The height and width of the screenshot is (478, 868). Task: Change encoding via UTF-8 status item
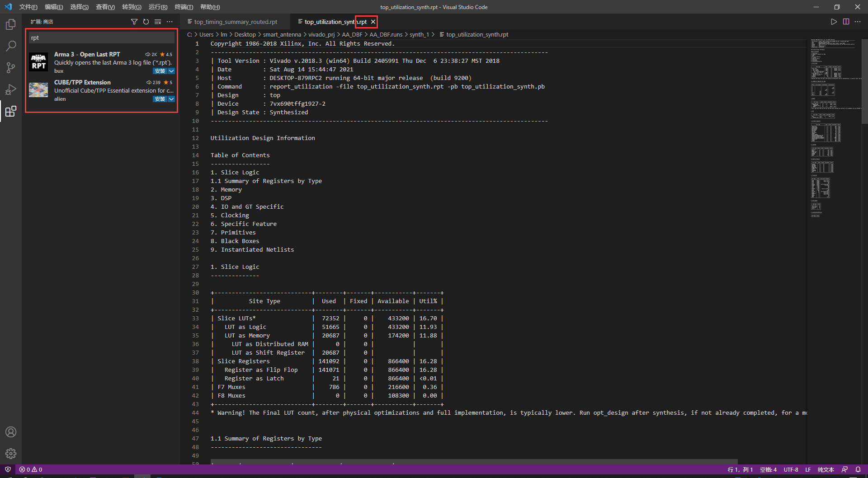coord(791,469)
